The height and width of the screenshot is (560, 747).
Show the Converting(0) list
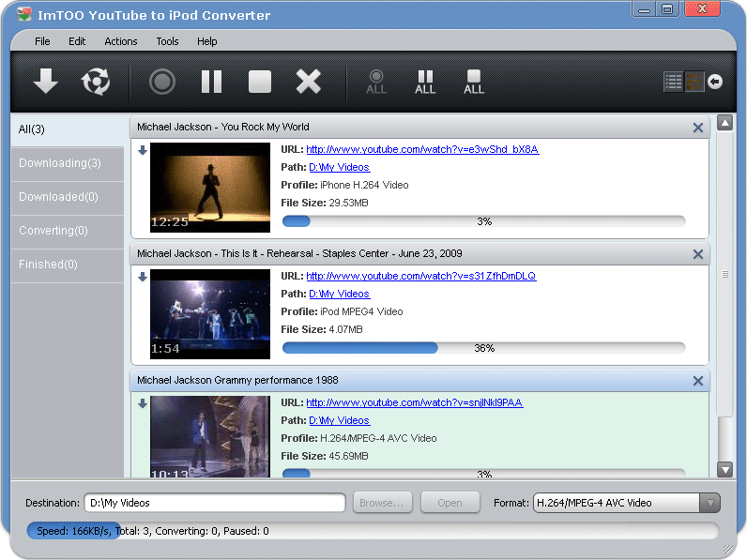[68, 231]
